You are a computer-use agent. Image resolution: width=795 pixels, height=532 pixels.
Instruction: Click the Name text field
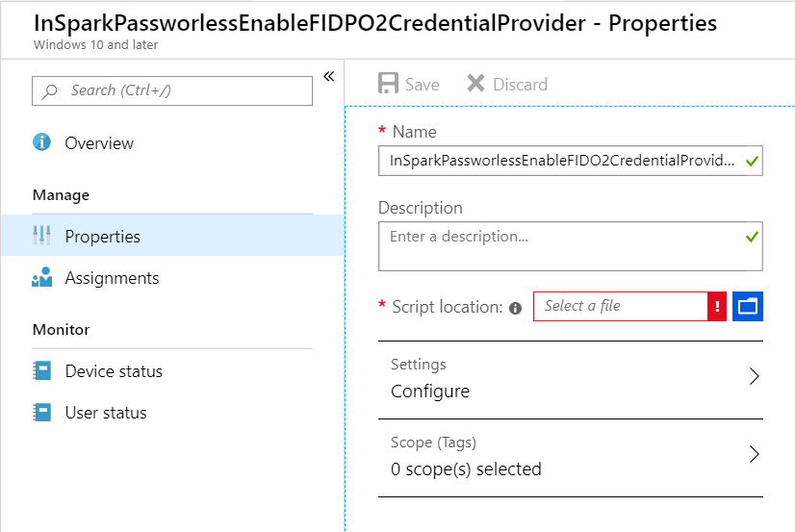click(x=560, y=161)
